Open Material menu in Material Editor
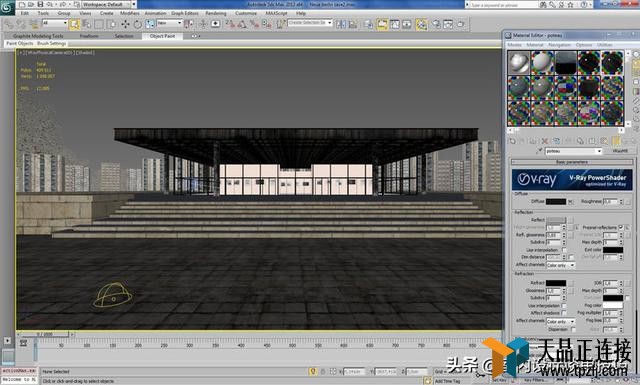The width and height of the screenshot is (640, 385). [x=535, y=45]
